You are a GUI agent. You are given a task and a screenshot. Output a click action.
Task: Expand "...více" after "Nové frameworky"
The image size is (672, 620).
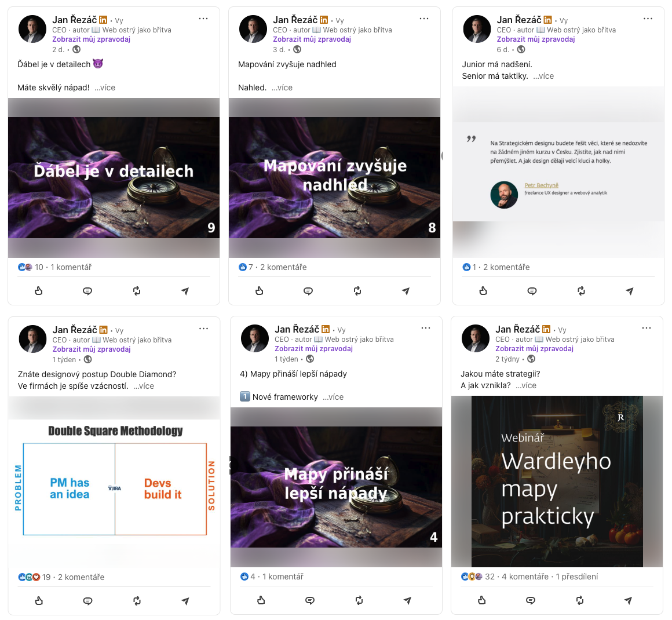[333, 397]
